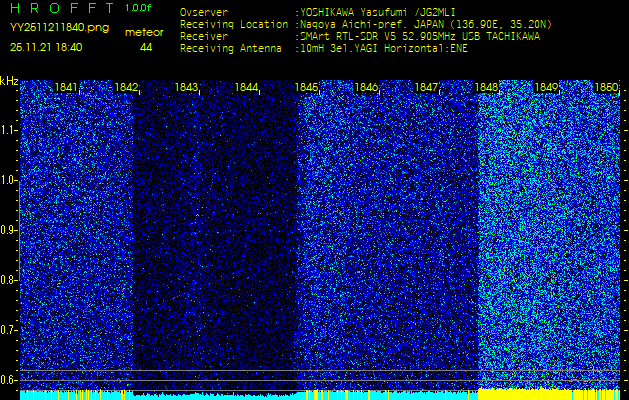Click the 0.8 frequency axis label
The image size is (629, 400).
point(8,280)
